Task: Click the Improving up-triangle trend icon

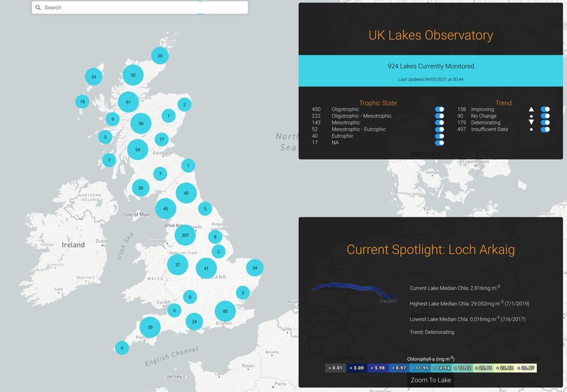Action: pos(531,109)
